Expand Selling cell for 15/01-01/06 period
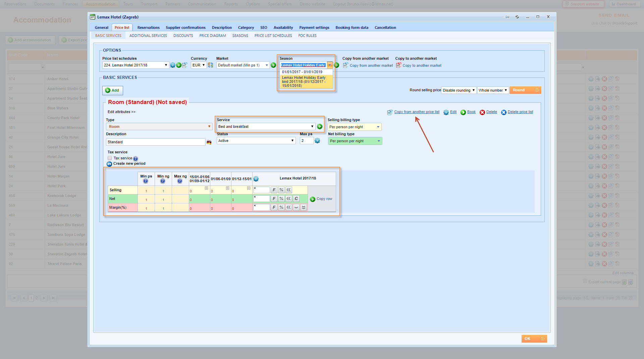The height and width of the screenshot is (359, 644). [x=206, y=188]
